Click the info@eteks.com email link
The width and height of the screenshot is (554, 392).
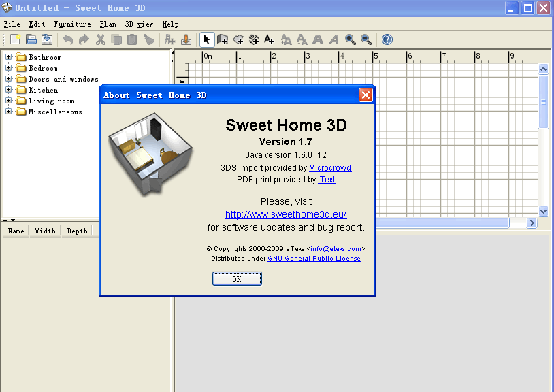(x=336, y=249)
